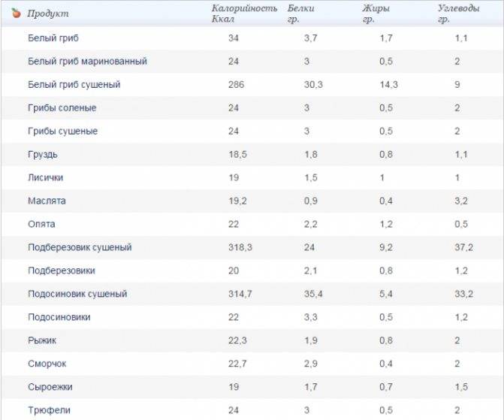Click the Маслята product name
The height and width of the screenshot is (420, 504).
pyautogui.click(x=47, y=201)
